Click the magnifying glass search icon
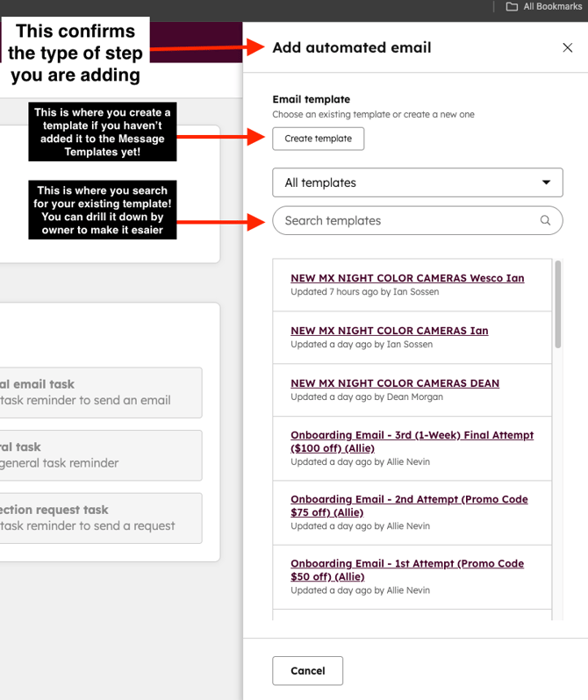Screen dimensions: 588x700 pos(545,221)
